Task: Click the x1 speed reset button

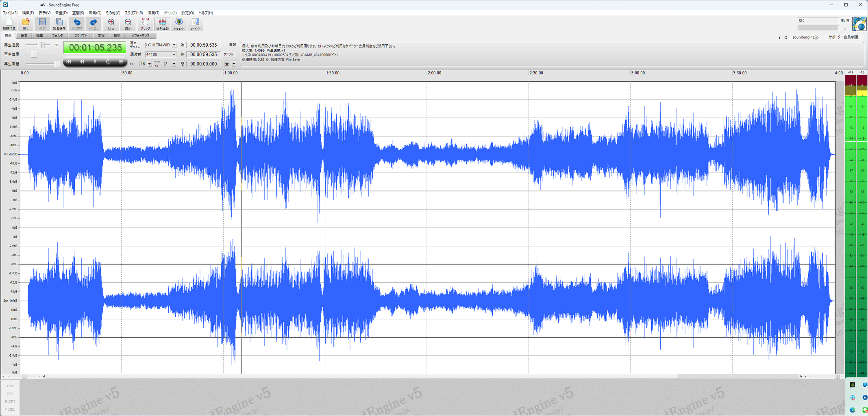Action: tap(57, 45)
